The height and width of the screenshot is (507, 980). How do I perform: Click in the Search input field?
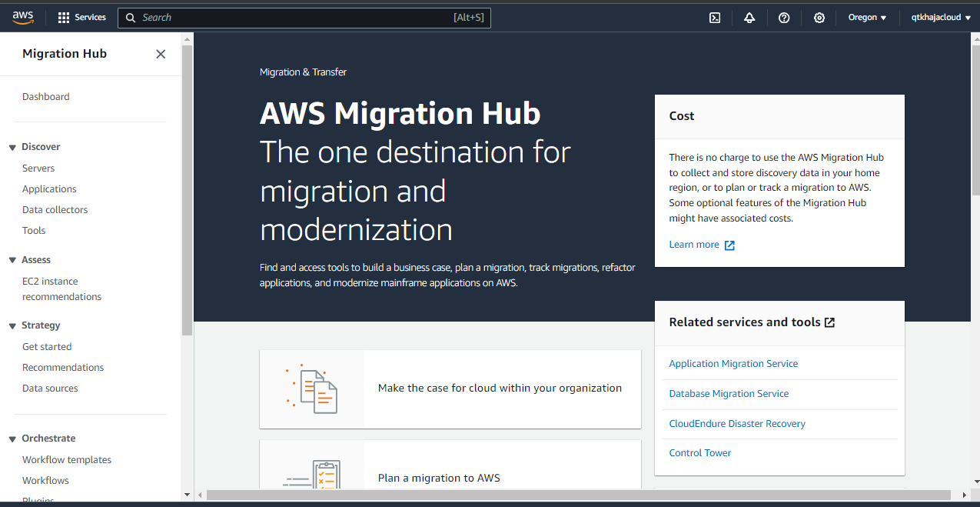pos(304,18)
